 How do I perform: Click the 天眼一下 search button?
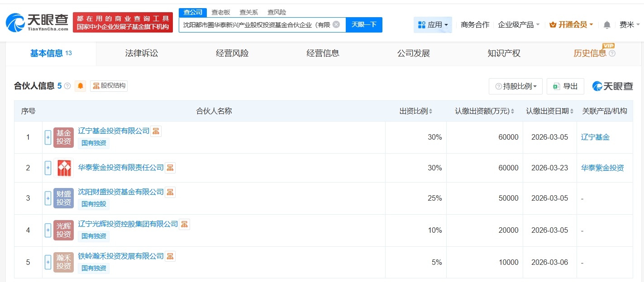click(364, 25)
